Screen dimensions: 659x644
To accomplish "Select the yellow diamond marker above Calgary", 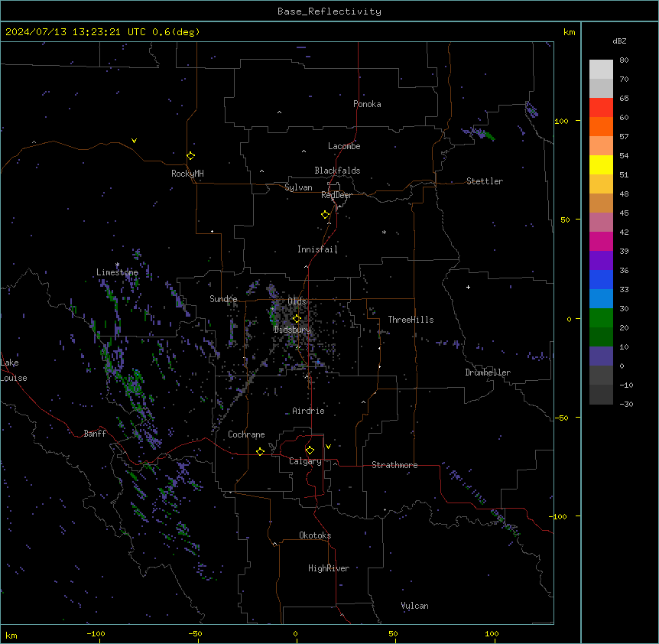I will click(x=310, y=450).
